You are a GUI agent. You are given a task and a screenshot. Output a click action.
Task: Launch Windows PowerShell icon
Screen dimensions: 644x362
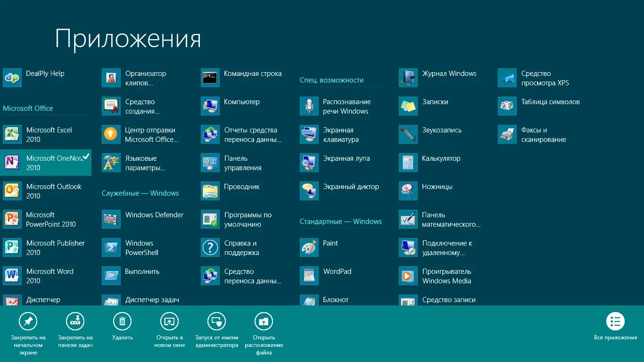(111, 247)
